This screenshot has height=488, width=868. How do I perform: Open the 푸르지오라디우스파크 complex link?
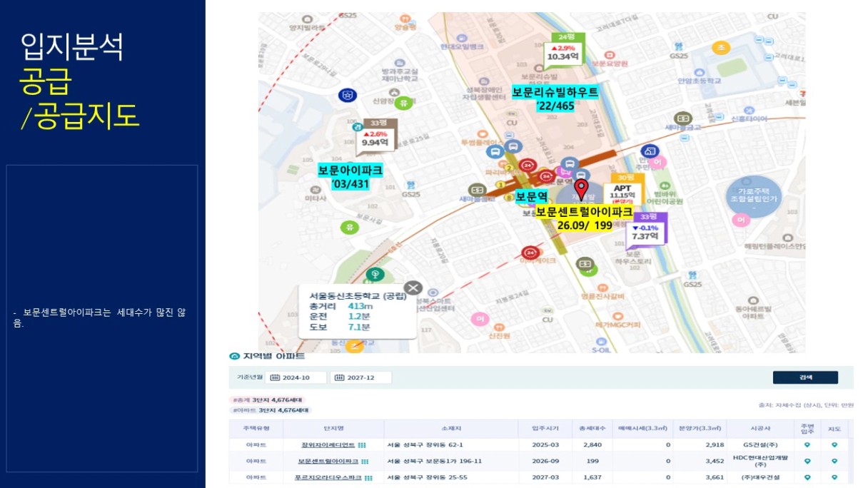(x=328, y=477)
